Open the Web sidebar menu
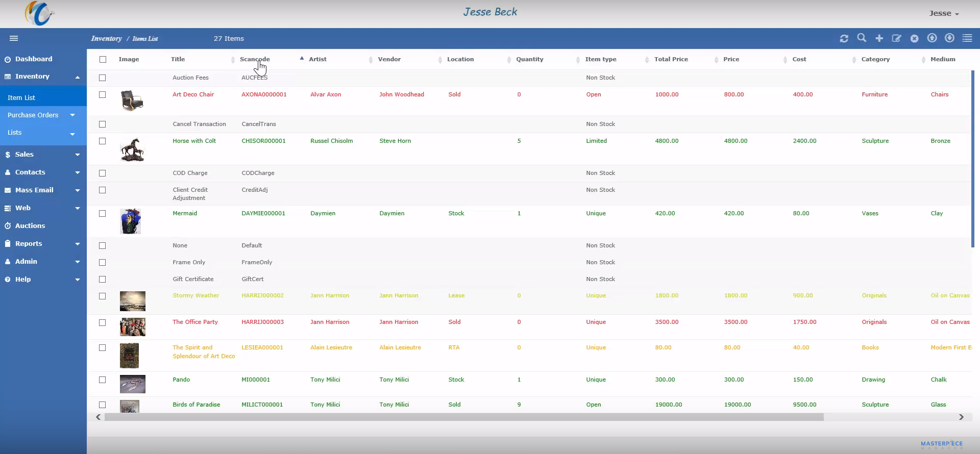 [23, 208]
